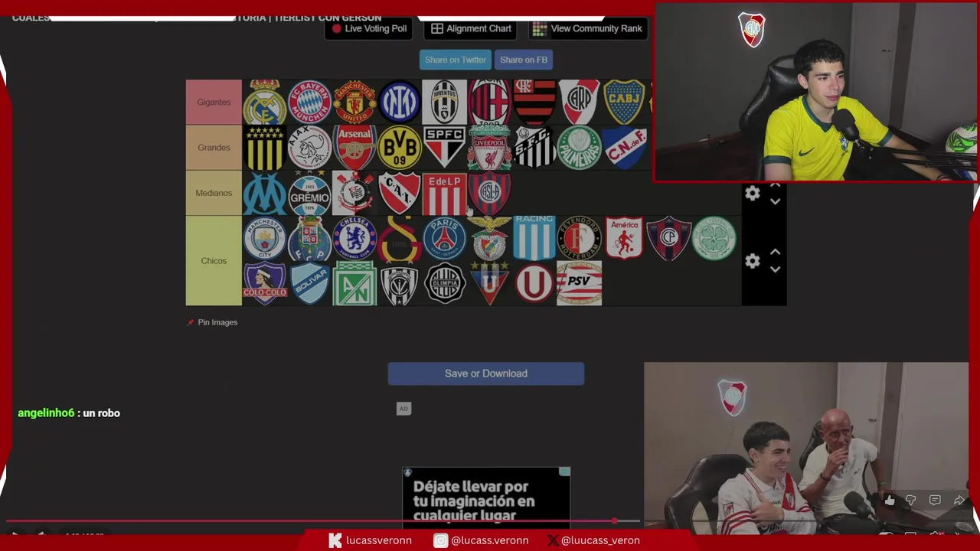Open settings gear for Chicos row
Viewport: 980px width, 551px height.
pyautogui.click(x=753, y=261)
